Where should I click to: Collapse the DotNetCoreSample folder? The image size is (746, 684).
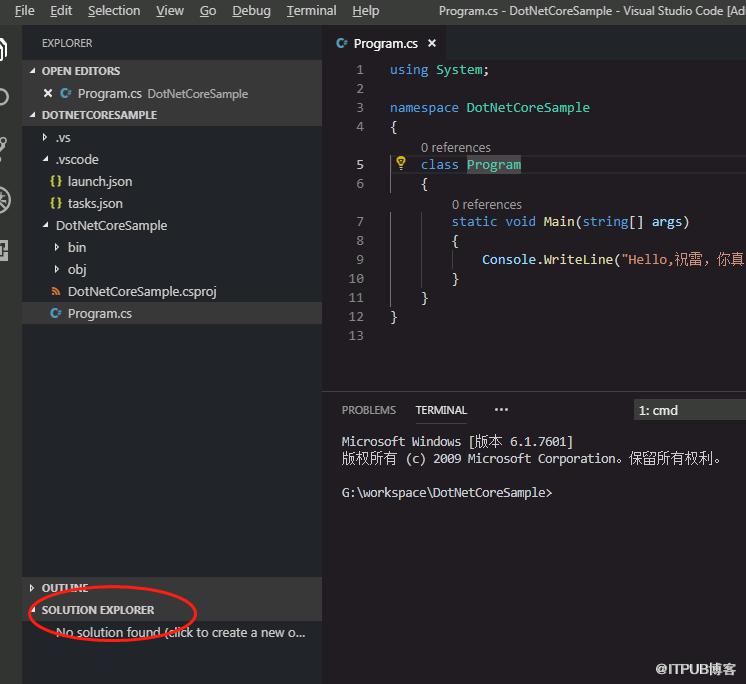(45, 225)
